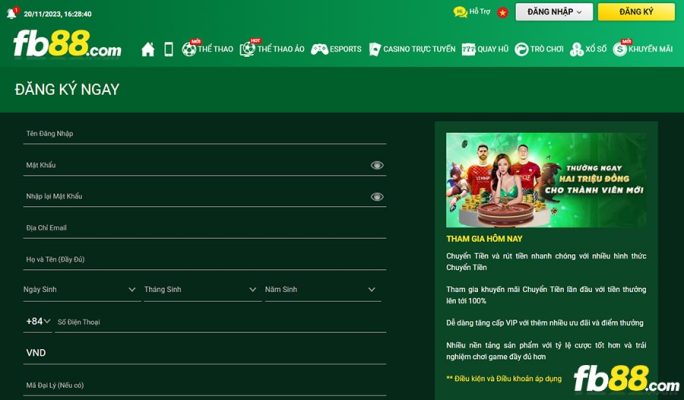684x400 pixels.
Task: Click the gamepad Esports icon
Action: [x=319, y=49]
